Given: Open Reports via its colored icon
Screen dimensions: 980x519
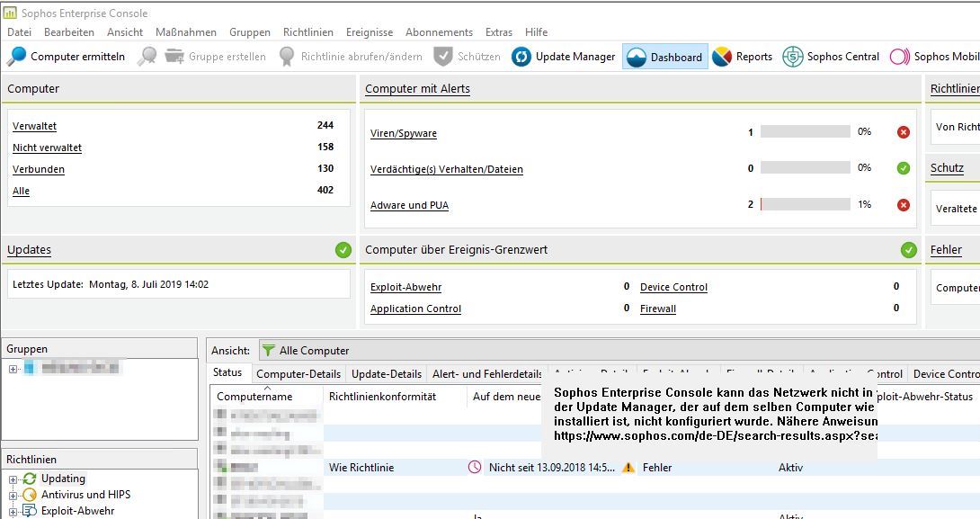Looking at the screenshot, I should click(x=722, y=57).
